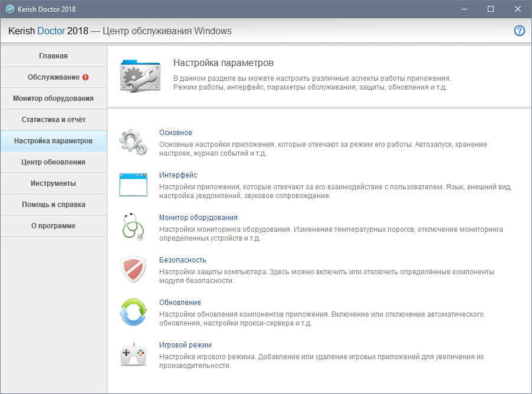Click the red shield icon for Безопасность
Screen dimensions: 532x394
(x=133, y=270)
